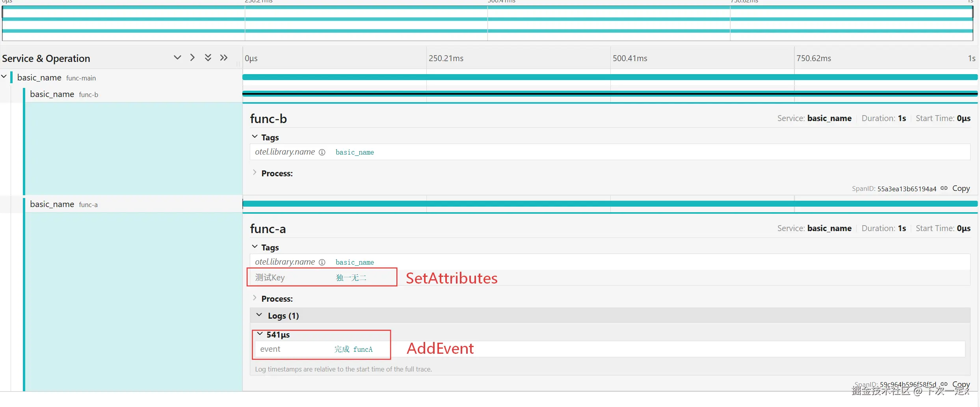Image resolution: width=980 pixels, height=407 pixels.
Task: Collapse all spans with double-right chevron
Action: 224,58
